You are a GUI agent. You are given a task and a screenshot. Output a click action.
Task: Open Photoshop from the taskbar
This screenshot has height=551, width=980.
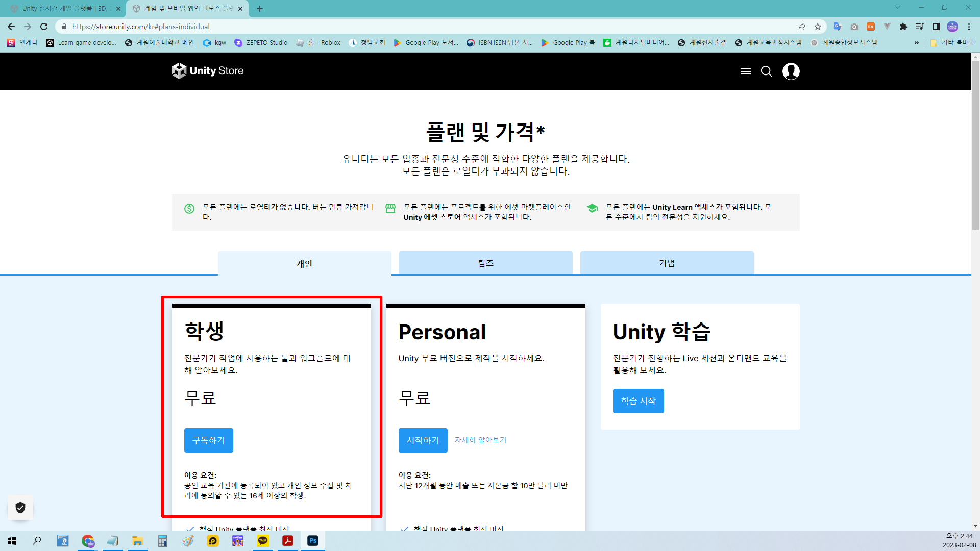coord(313,540)
